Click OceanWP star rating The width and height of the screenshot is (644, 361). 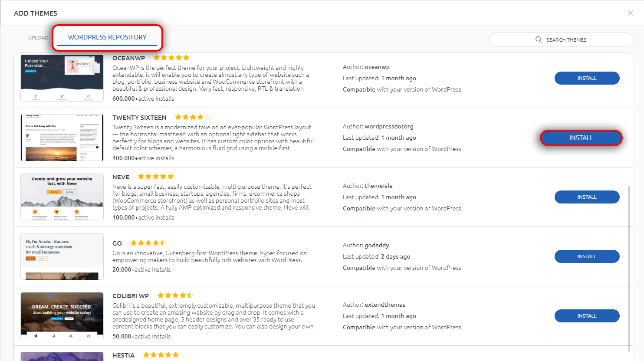pyautogui.click(x=171, y=58)
